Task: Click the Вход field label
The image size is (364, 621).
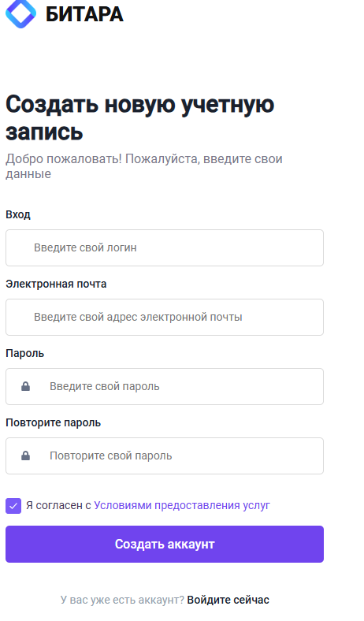Action: (x=18, y=214)
